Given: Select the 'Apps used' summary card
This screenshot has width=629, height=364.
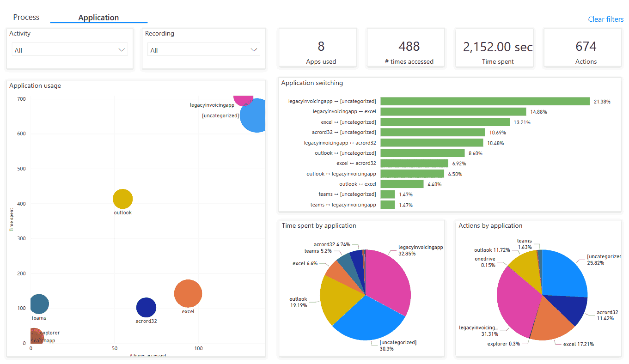Looking at the screenshot, I should coord(318,47).
